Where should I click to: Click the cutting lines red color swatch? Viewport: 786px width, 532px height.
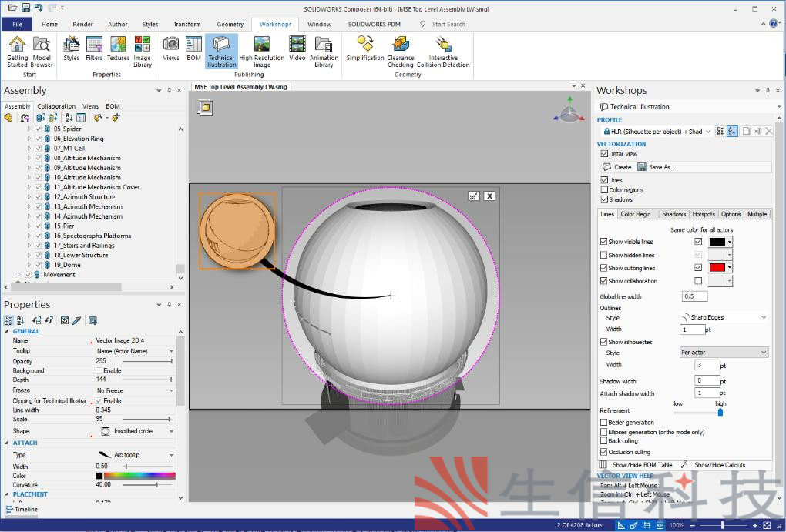point(717,268)
